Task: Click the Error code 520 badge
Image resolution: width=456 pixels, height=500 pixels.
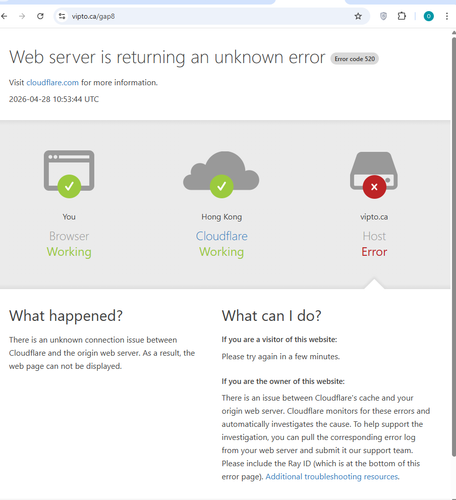Action: click(x=355, y=59)
